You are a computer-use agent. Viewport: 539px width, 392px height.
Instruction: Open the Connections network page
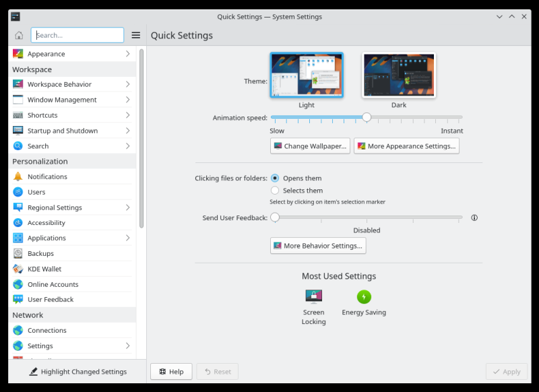[x=72, y=330]
